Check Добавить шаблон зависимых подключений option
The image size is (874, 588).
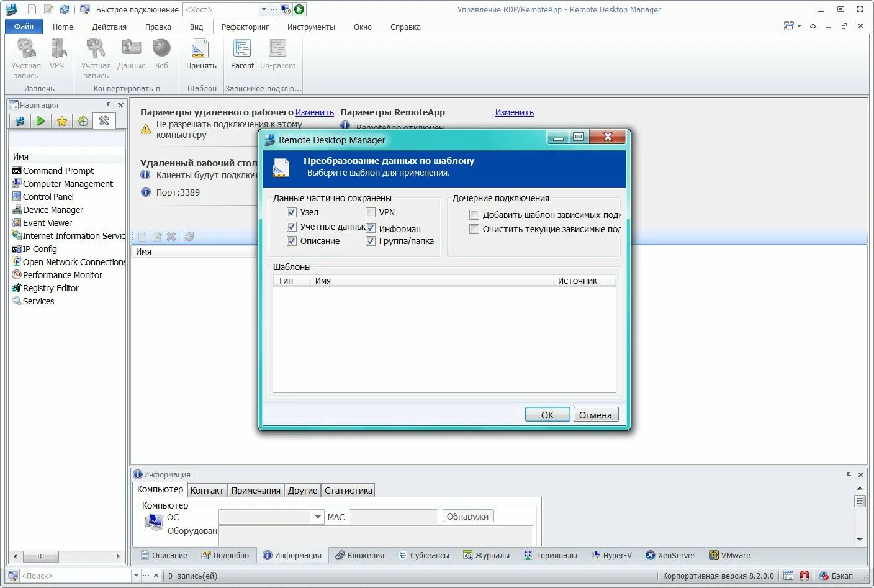pos(474,215)
